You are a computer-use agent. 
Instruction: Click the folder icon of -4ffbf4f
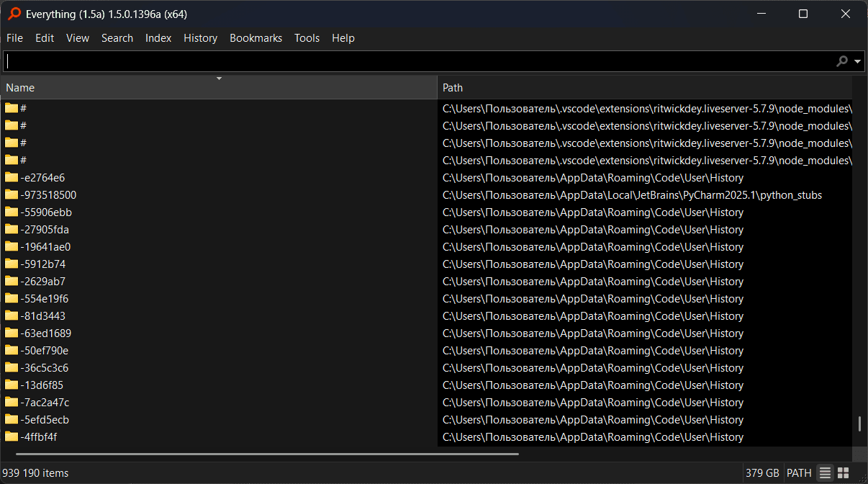12,436
